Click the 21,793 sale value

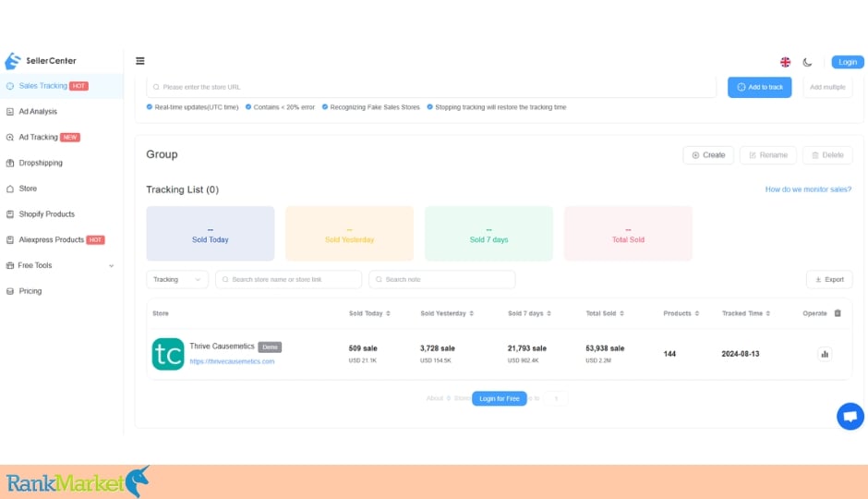527,348
